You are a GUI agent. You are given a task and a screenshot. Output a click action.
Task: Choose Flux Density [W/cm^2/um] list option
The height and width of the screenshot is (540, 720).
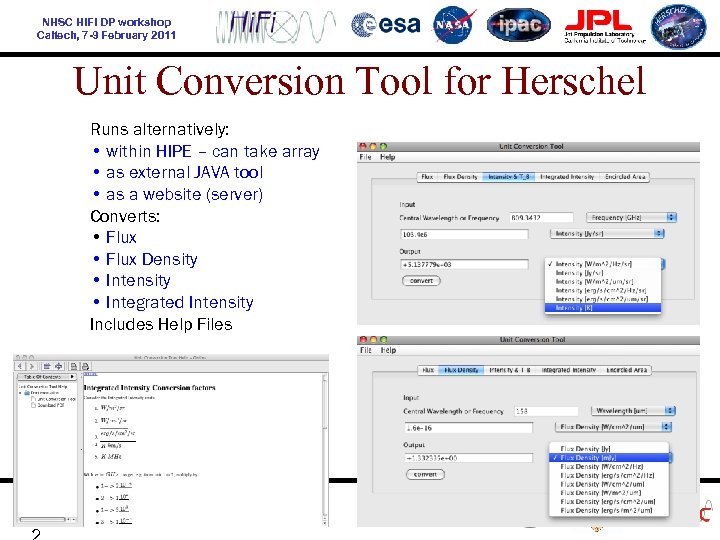(x=609, y=484)
